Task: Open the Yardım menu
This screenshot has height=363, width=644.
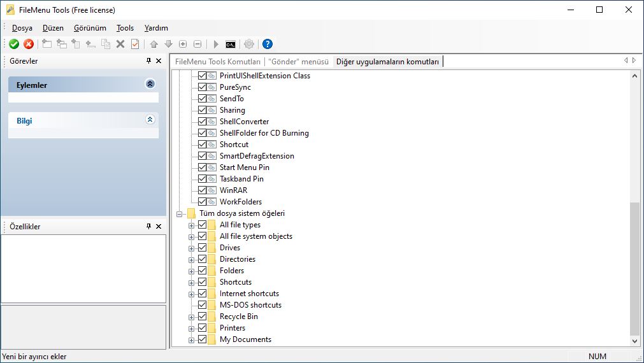Action: [156, 28]
